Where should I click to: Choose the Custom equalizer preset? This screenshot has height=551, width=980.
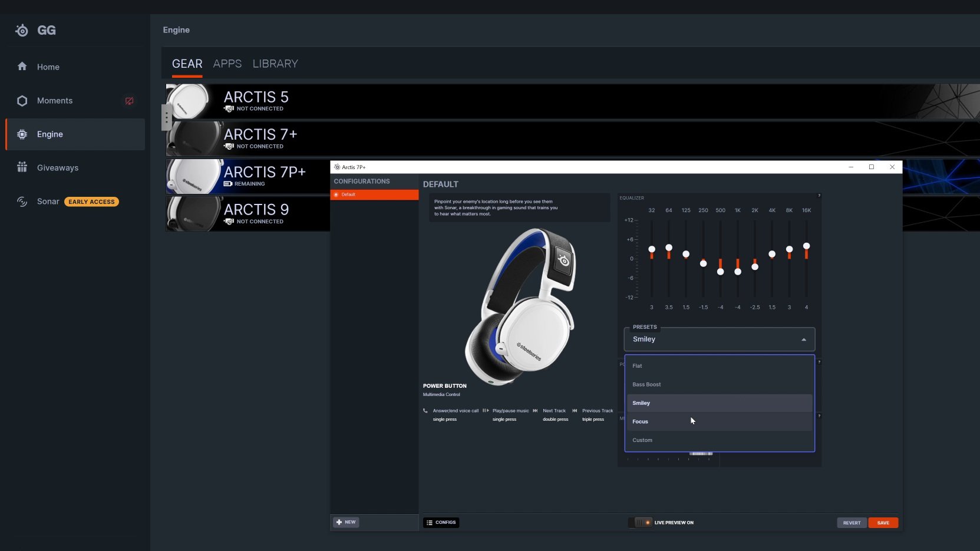tap(719, 440)
